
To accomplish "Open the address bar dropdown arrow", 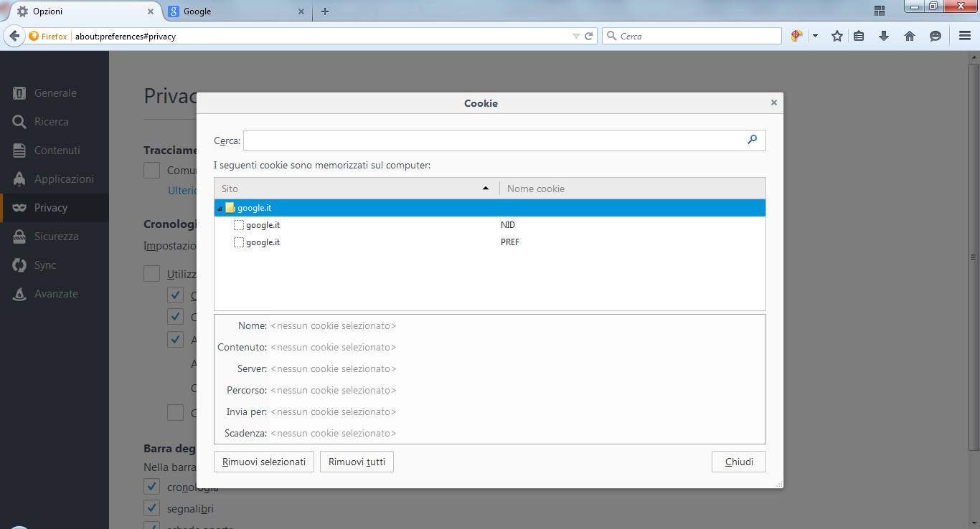I will pyautogui.click(x=576, y=35).
